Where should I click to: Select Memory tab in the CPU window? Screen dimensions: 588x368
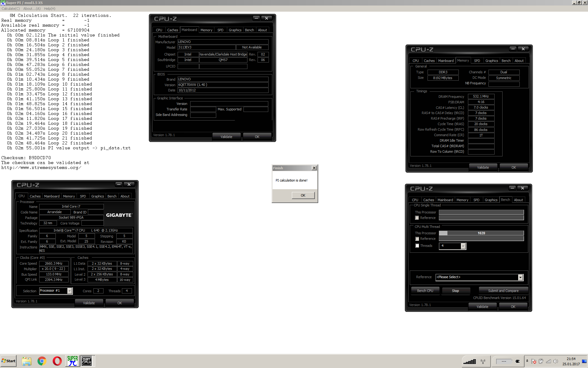point(69,196)
